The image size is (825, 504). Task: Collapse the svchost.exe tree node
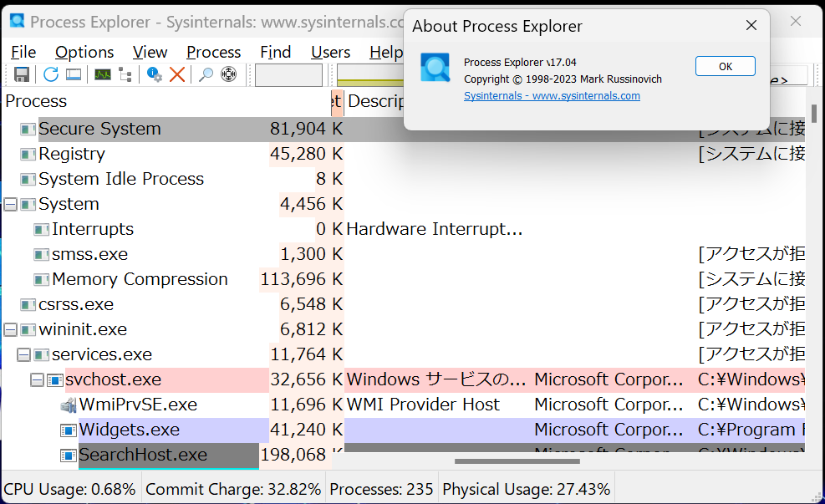point(36,379)
